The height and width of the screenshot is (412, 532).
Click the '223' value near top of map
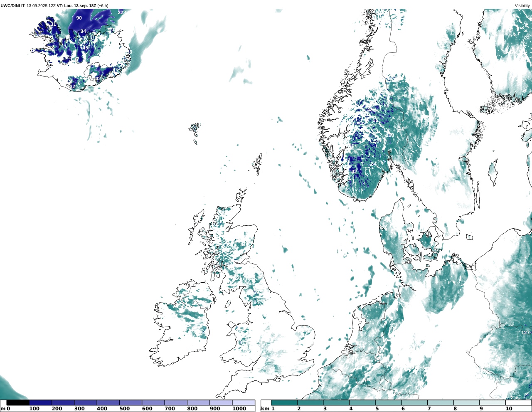coord(122,12)
